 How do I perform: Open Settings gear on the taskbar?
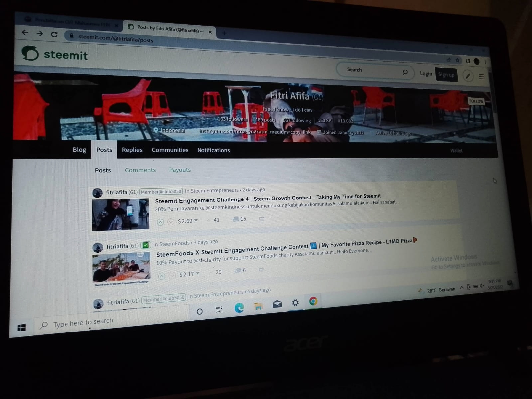coord(295,303)
